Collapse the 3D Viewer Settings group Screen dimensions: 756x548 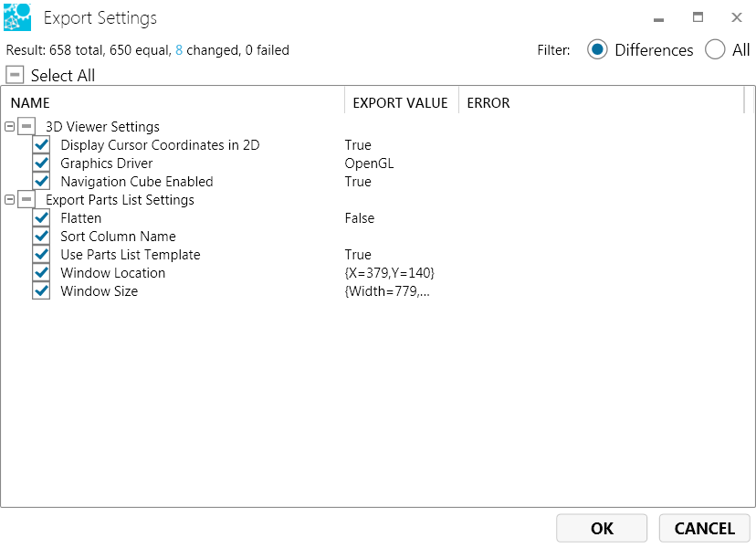tap(10, 127)
